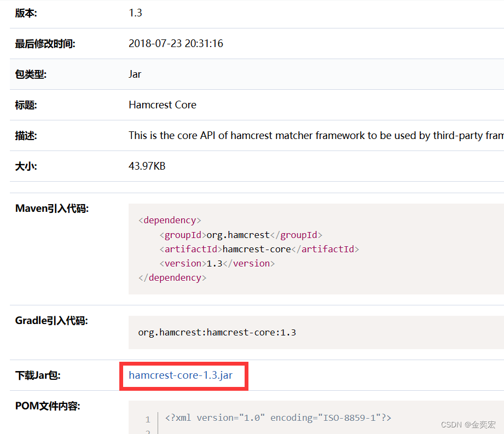
Task: Click the 包类型 value Jar
Action: 134,74
